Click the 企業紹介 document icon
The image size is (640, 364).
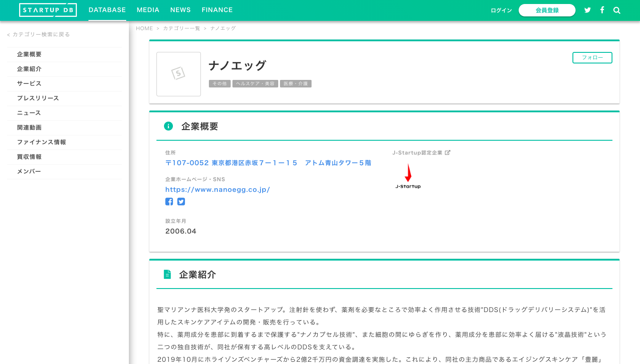(x=168, y=274)
